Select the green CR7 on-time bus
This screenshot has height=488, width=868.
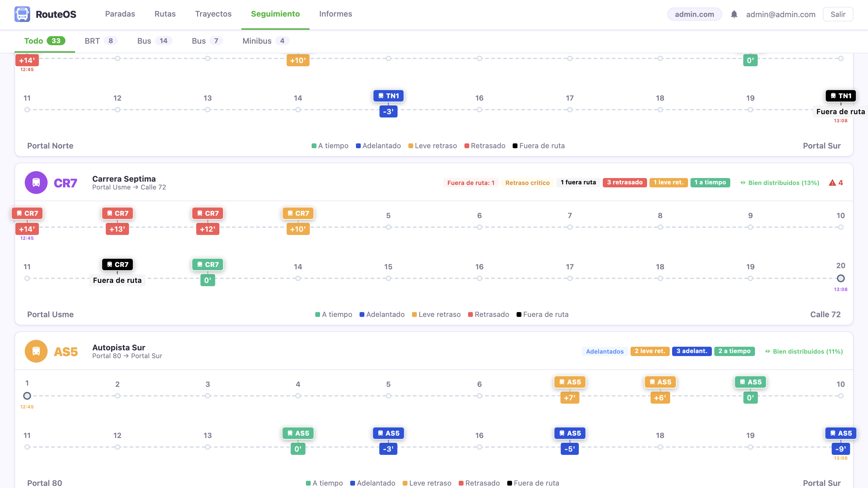tap(208, 264)
